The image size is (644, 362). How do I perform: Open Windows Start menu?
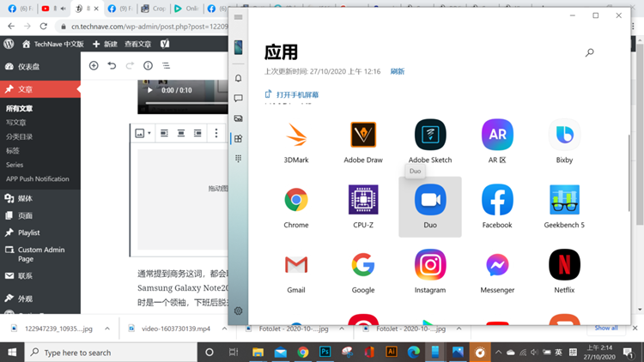(12, 353)
